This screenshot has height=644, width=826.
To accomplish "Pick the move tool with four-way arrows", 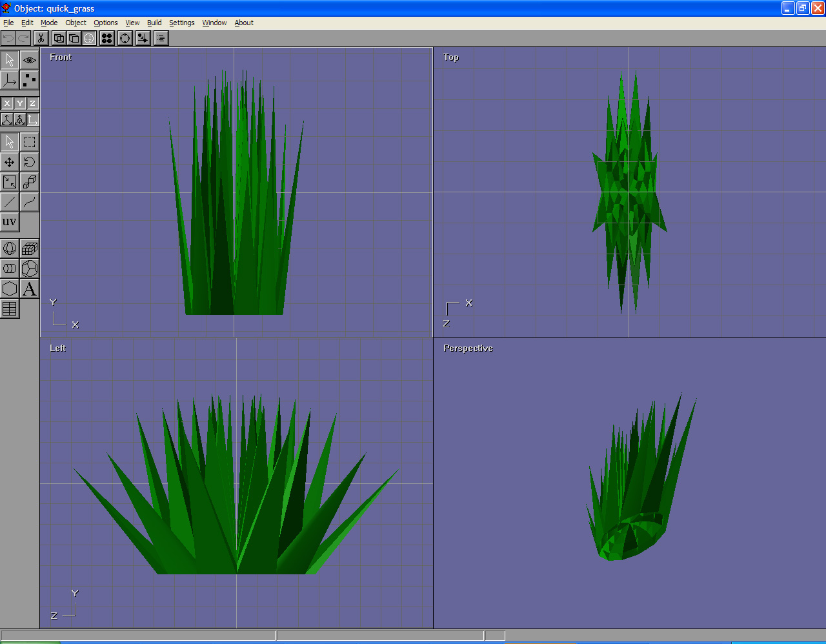I will pos(10,162).
